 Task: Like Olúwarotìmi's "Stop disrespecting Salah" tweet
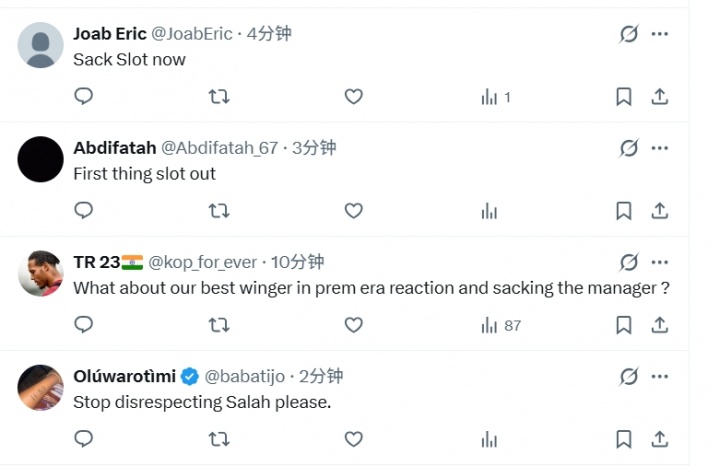coord(353,439)
